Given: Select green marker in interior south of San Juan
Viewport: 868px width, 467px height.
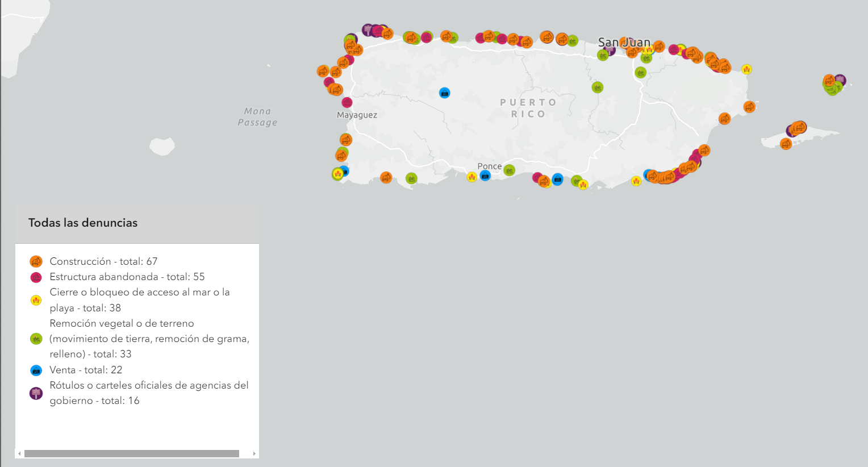Looking at the screenshot, I should (x=597, y=87).
